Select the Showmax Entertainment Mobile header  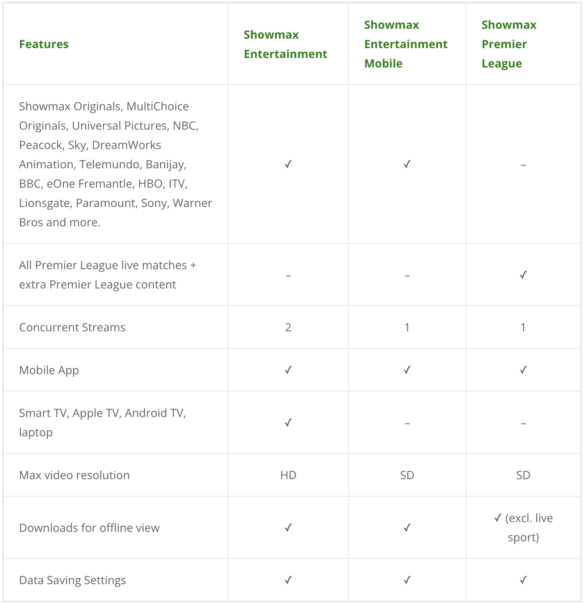pos(406,44)
